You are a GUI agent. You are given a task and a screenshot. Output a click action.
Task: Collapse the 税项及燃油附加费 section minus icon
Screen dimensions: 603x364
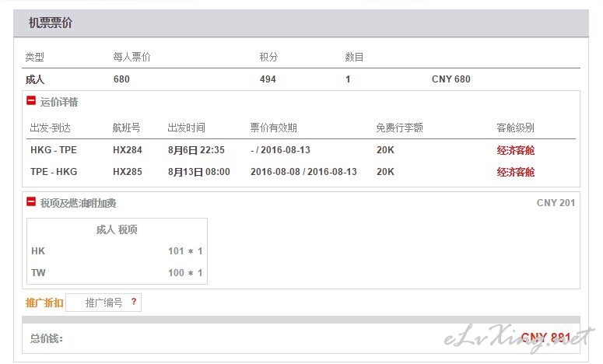31,201
